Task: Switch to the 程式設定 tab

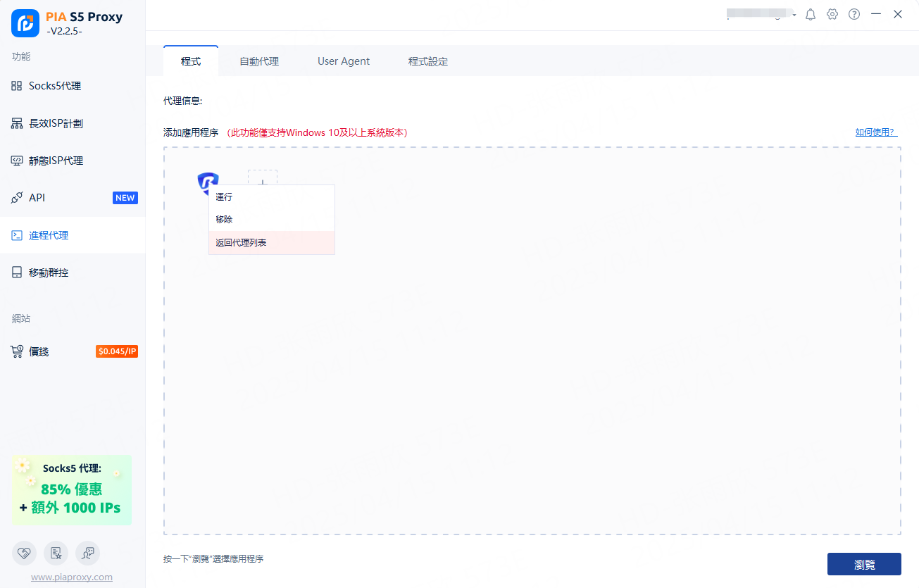Action: (428, 61)
